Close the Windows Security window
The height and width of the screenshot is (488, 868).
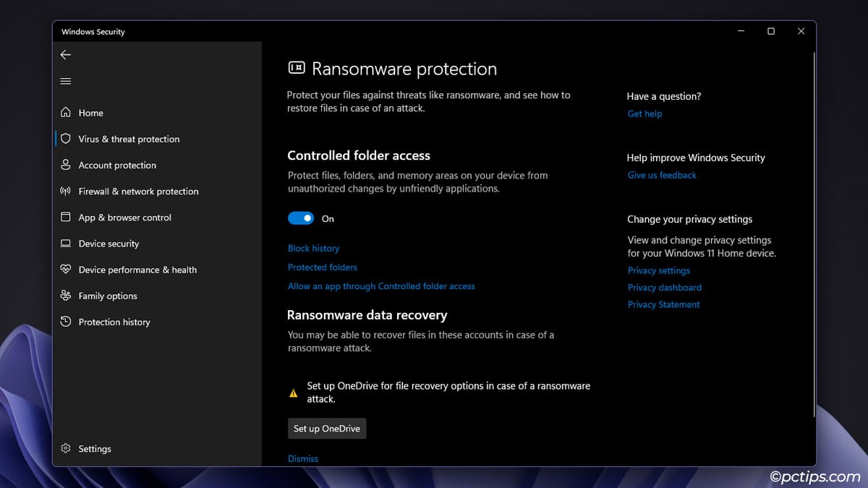point(801,31)
